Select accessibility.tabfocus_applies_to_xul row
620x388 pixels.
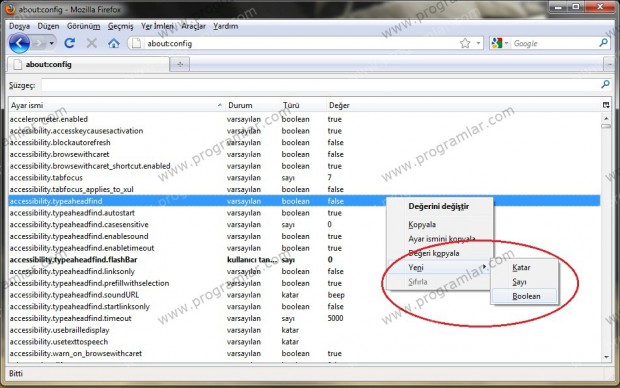tap(304, 189)
